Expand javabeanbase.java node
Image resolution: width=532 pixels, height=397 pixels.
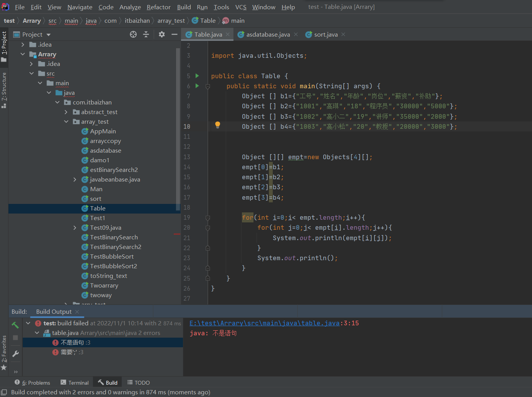pyautogui.click(x=75, y=180)
